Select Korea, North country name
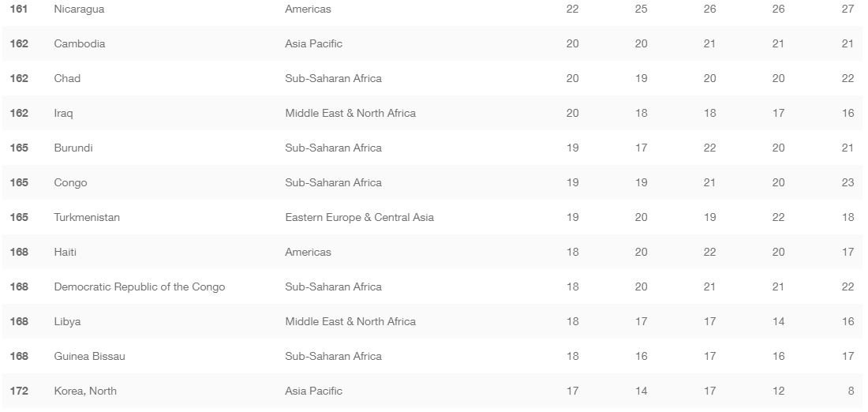Image resolution: width=868 pixels, height=412 pixels. click(x=85, y=391)
